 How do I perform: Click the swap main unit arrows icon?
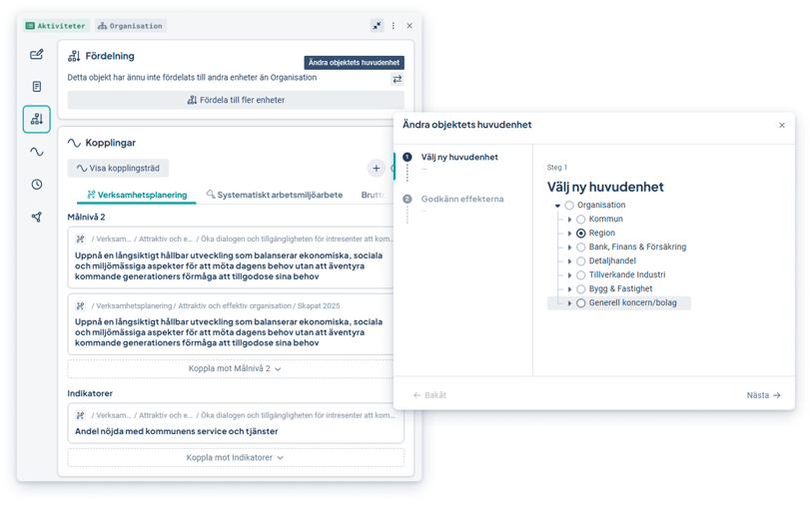point(397,79)
